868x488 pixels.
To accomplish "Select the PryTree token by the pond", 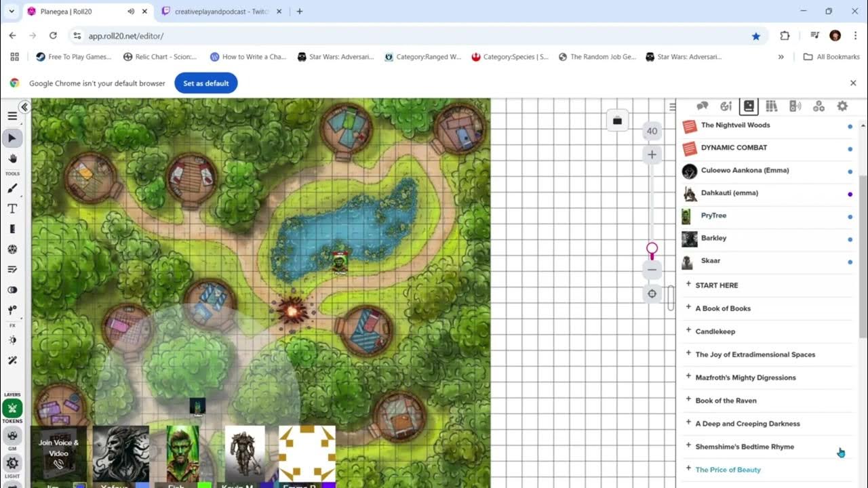I will point(340,262).
